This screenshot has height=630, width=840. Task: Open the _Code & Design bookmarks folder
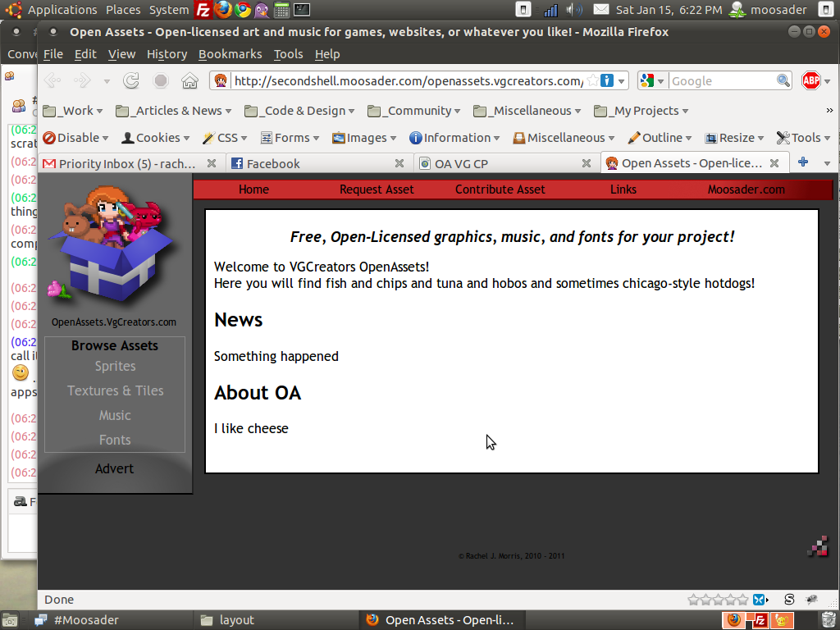pyautogui.click(x=300, y=111)
